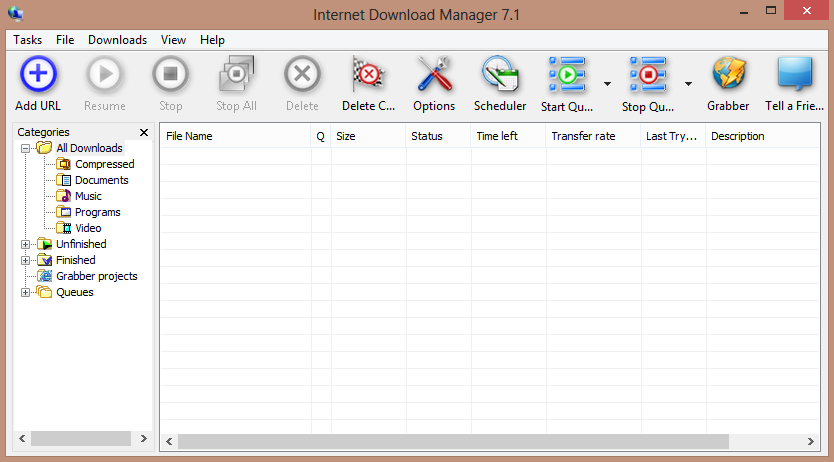Select the Documents category folder
The height and width of the screenshot is (462, 834).
tap(93, 180)
